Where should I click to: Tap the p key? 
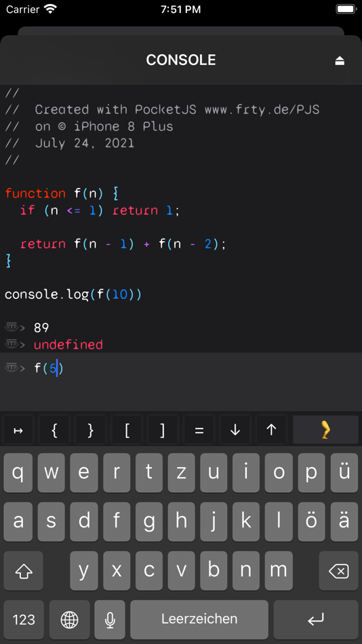[311, 473]
